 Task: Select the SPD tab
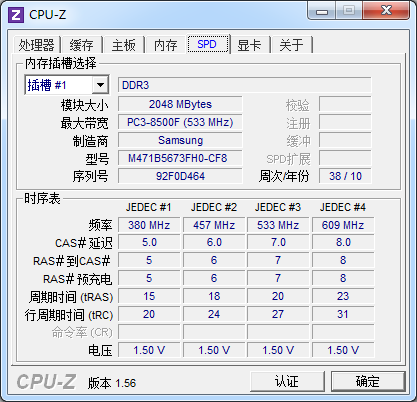tap(208, 44)
